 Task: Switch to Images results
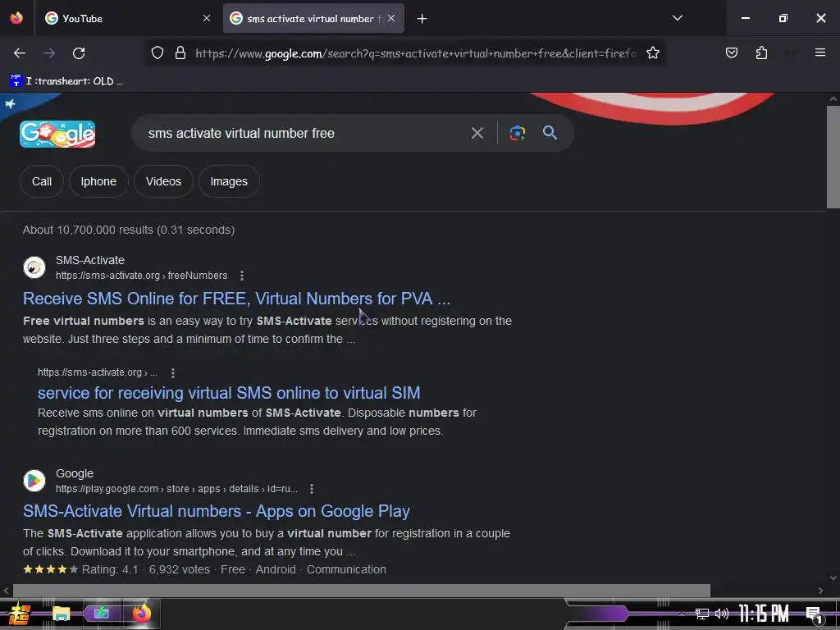coord(229,181)
